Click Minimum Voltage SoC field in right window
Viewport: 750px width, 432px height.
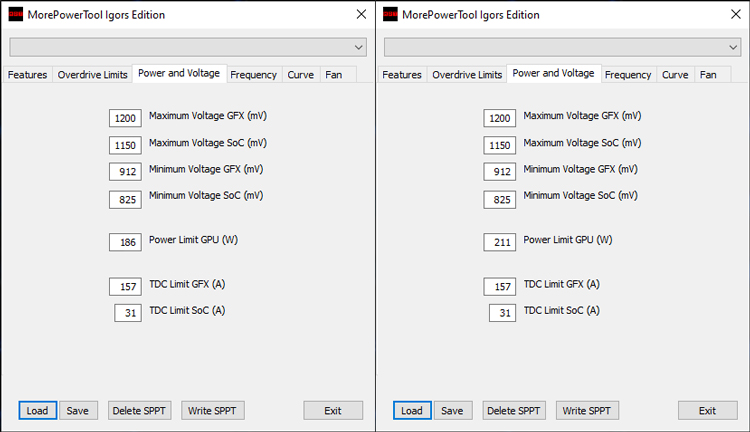click(500, 199)
